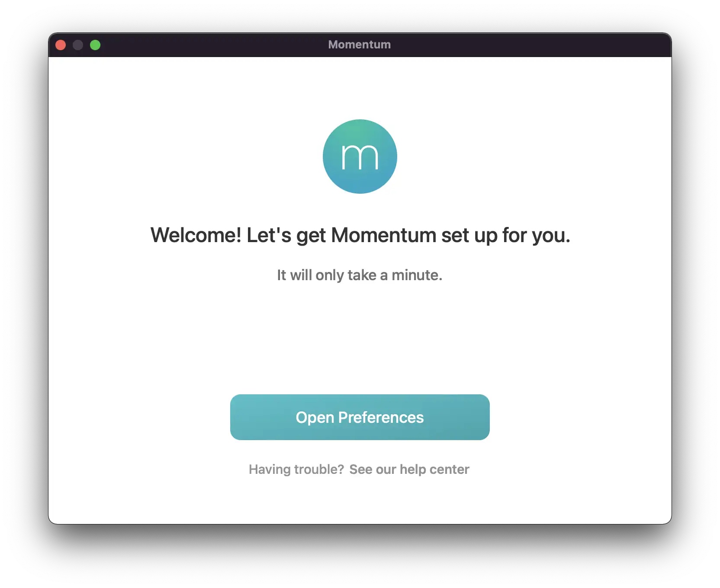
Task: Click the 'Momentum' window title
Action: pos(359,45)
